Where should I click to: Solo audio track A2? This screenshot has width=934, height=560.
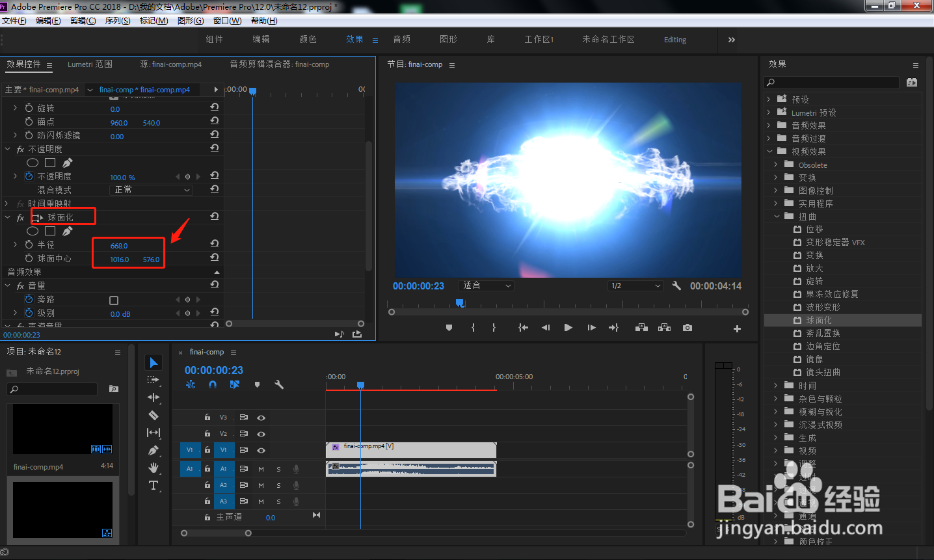(278, 485)
